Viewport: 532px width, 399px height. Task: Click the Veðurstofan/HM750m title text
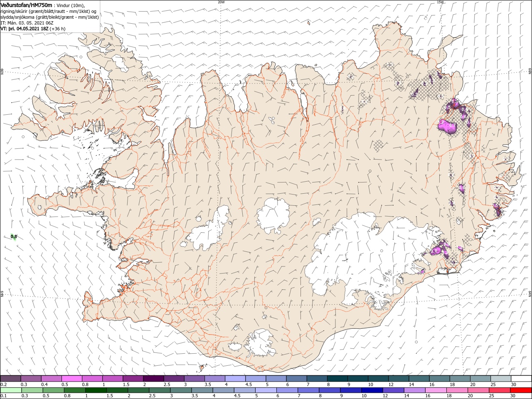click(x=27, y=5)
